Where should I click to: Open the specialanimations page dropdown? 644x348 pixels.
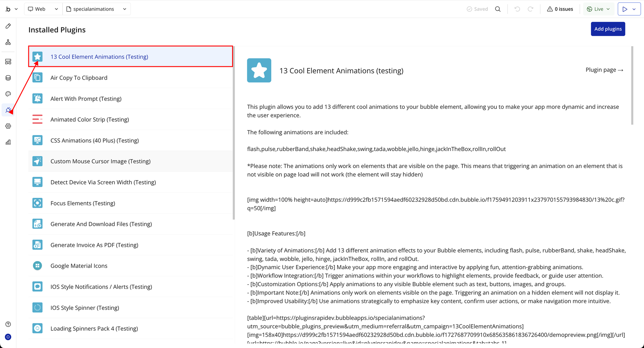coord(97,9)
